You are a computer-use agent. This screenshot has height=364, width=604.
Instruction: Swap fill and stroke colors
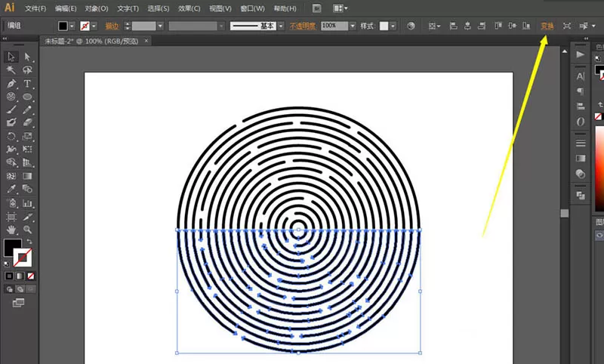[29, 242]
